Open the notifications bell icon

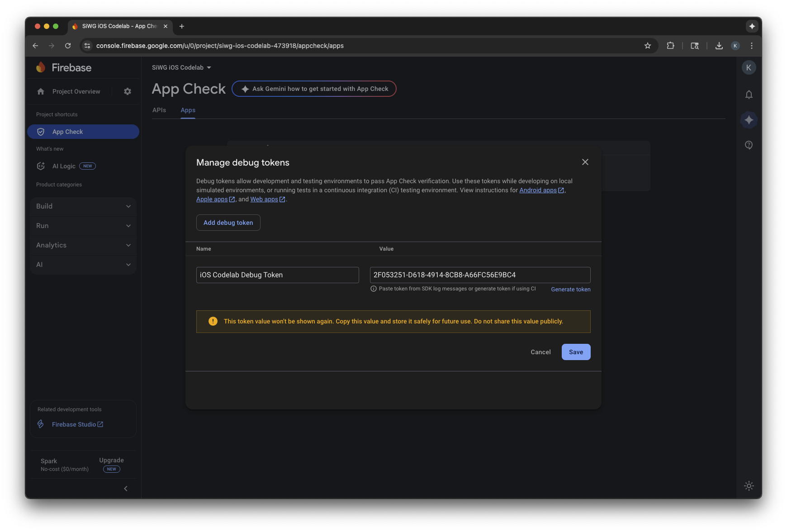click(749, 95)
